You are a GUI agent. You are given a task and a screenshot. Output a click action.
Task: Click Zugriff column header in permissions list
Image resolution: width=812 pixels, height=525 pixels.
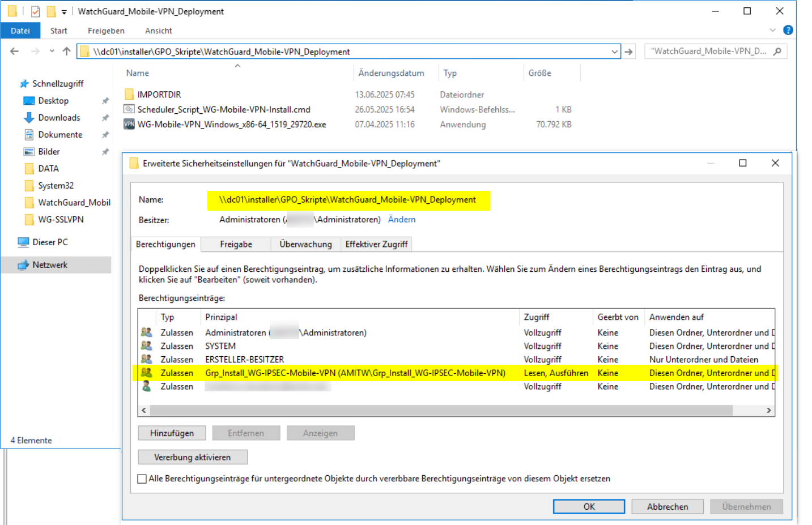pos(537,317)
